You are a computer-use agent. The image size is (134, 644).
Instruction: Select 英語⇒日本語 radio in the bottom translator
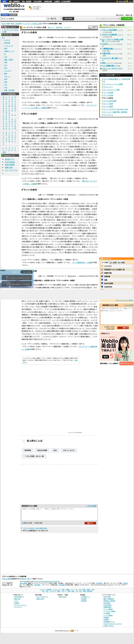coord(23,523)
